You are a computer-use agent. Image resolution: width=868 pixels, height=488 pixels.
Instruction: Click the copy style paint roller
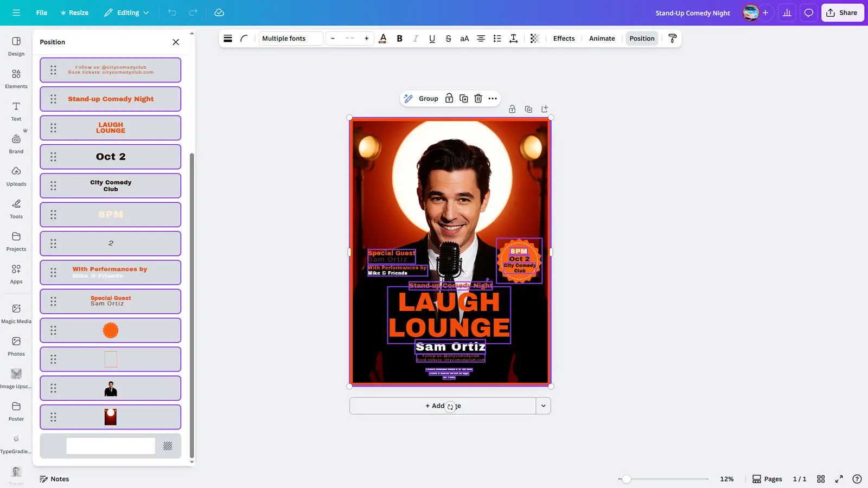pyautogui.click(x=672, y=38)
